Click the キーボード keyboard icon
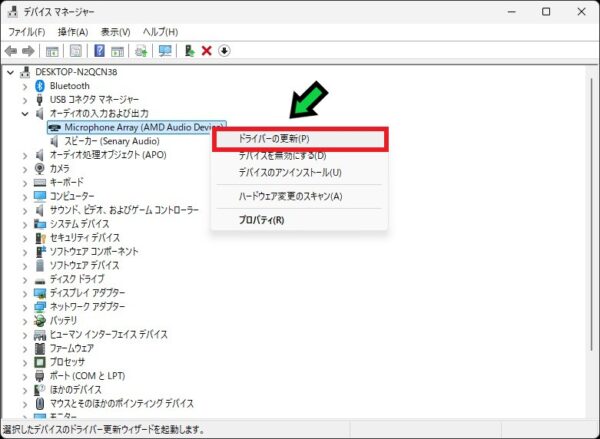The height and width of the screenshot is (439, 600). (x=40, y=182)
